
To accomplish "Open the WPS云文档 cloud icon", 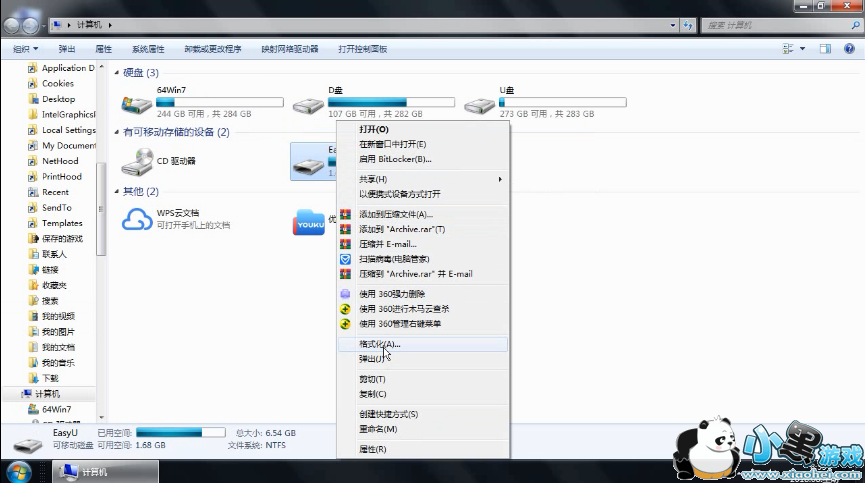I will pos(137,219).
